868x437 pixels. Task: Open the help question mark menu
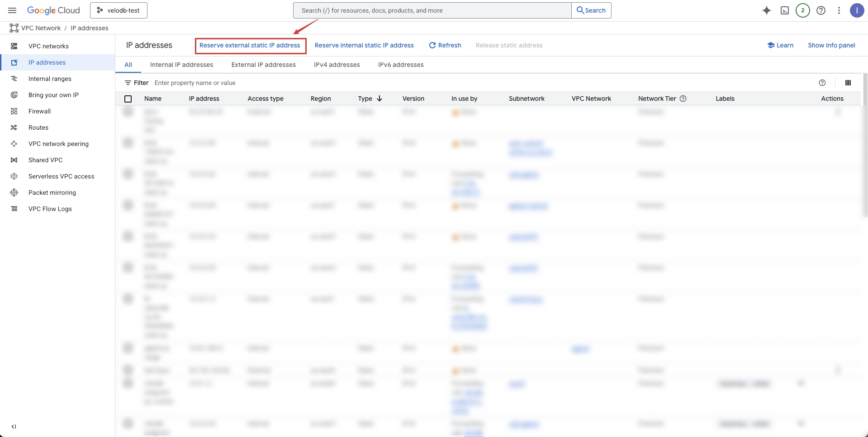point(821,10)
